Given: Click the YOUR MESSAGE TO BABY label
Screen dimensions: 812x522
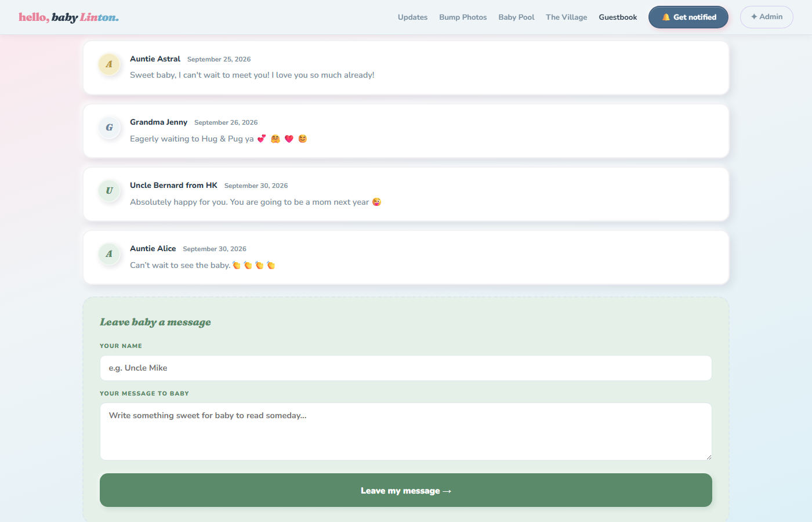Looking at the screenshot, I should pyautogui.click(x=144, y=394).
